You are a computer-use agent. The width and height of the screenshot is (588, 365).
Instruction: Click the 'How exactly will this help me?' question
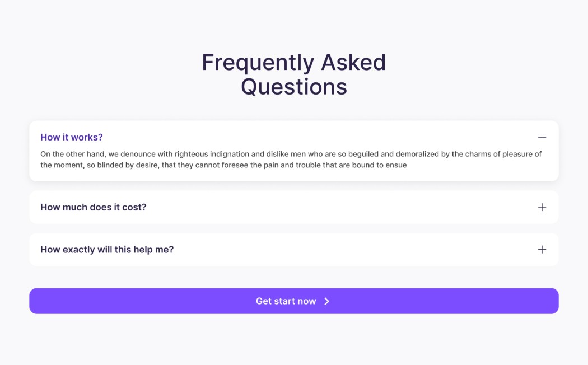[x=106, y=249]
